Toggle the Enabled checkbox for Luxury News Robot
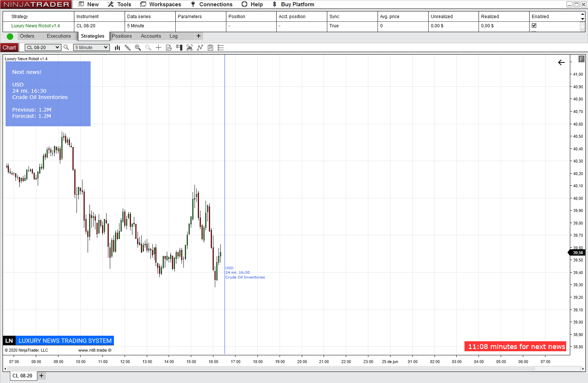The height and width of the screenshot is (383, 588). point(534,25)
